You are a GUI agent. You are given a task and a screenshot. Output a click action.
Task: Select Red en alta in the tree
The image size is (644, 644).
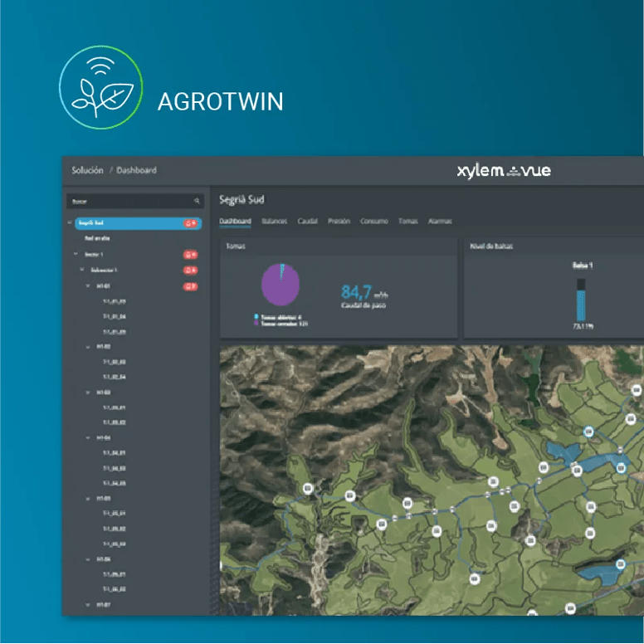click(x=97, y=238)
